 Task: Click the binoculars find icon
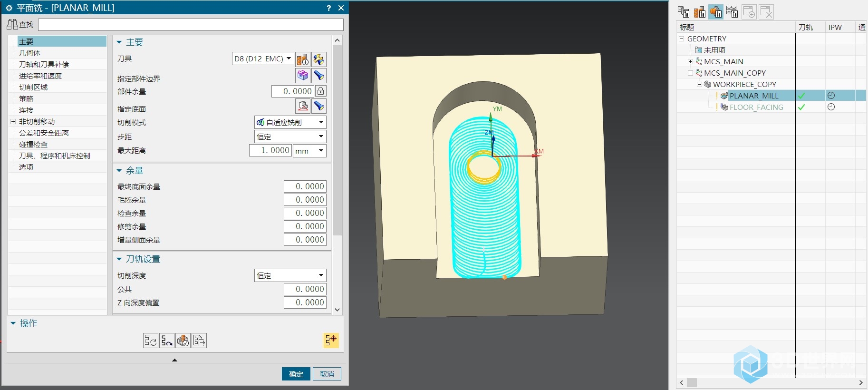pyautogui.click(x=12, y=24)
